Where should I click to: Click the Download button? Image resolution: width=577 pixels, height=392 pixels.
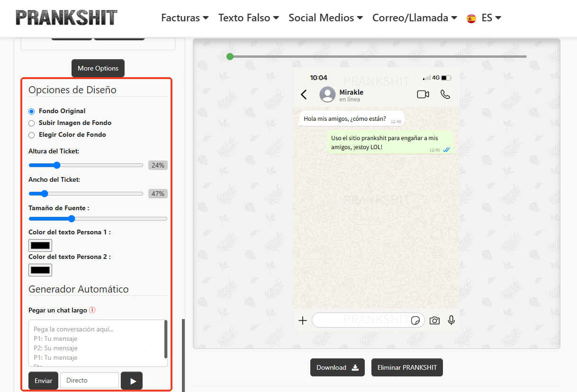[x=337, y=367]
